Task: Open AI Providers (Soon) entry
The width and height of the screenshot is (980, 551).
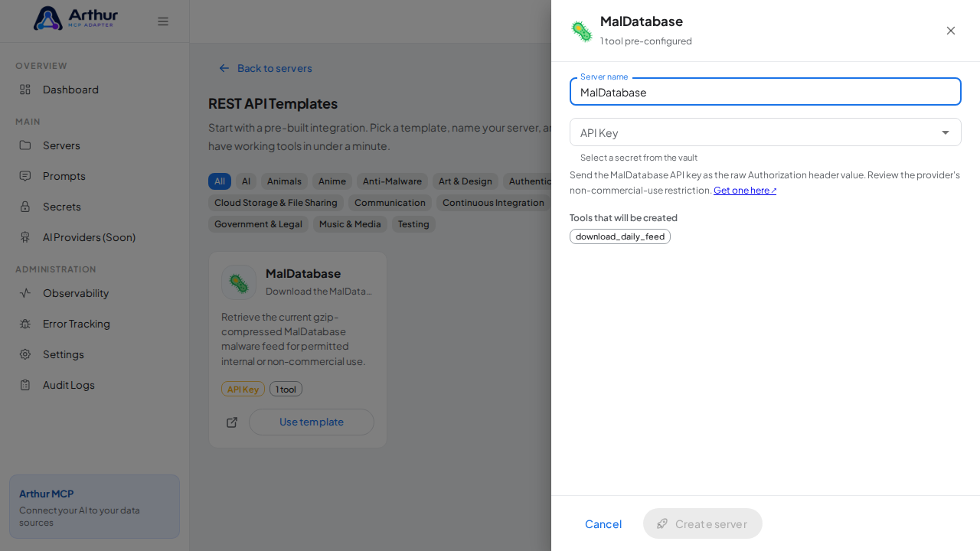Action: [x=95, y=237]
